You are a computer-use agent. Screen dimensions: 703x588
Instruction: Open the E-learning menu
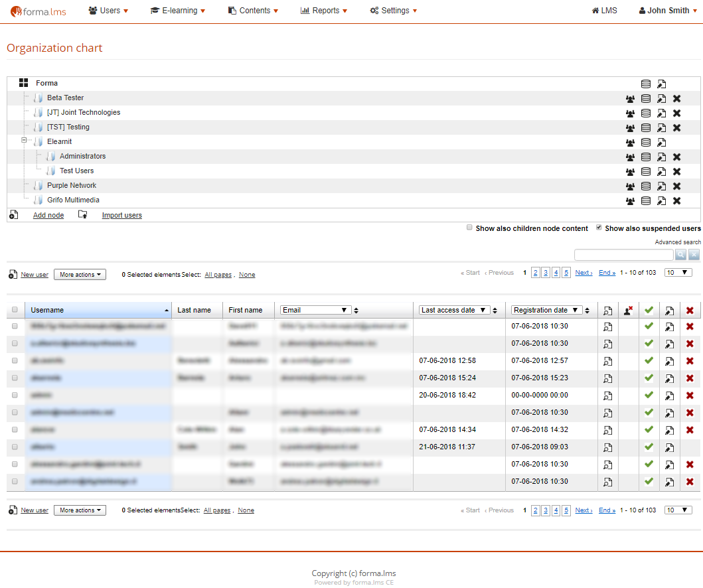tap(177, 11)
